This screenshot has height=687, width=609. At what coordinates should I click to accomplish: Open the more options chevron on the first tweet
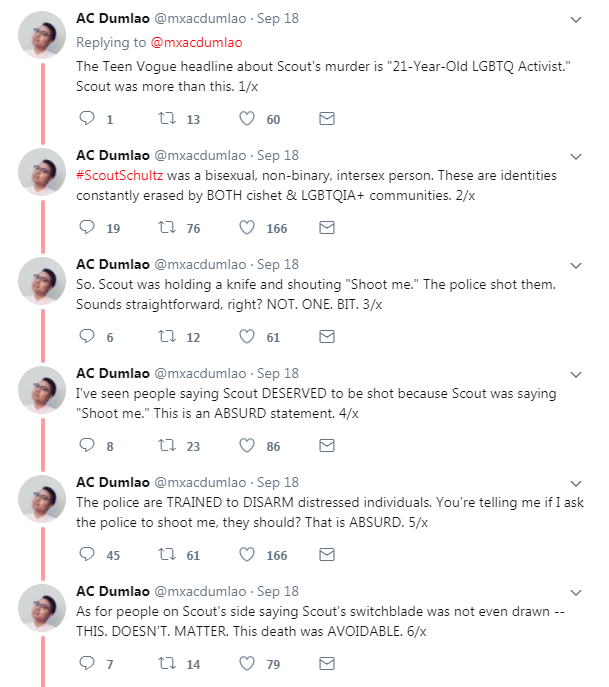pos(576,20)
